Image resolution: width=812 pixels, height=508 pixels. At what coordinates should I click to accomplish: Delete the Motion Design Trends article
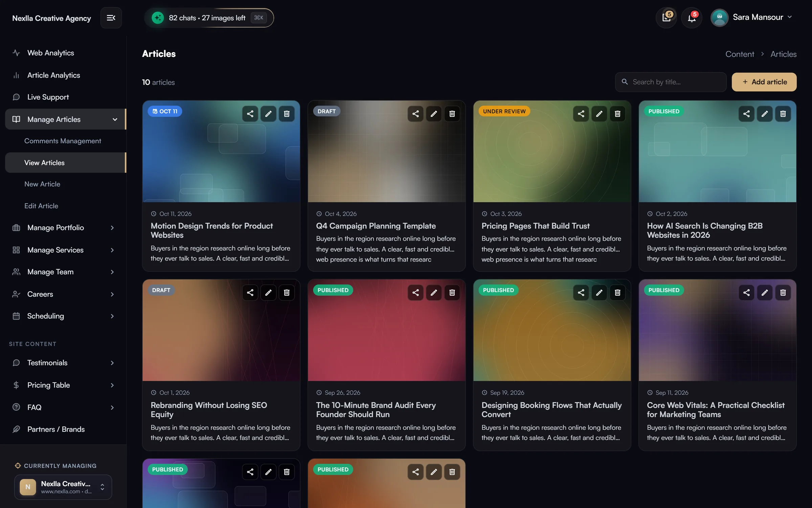(287, 114)
